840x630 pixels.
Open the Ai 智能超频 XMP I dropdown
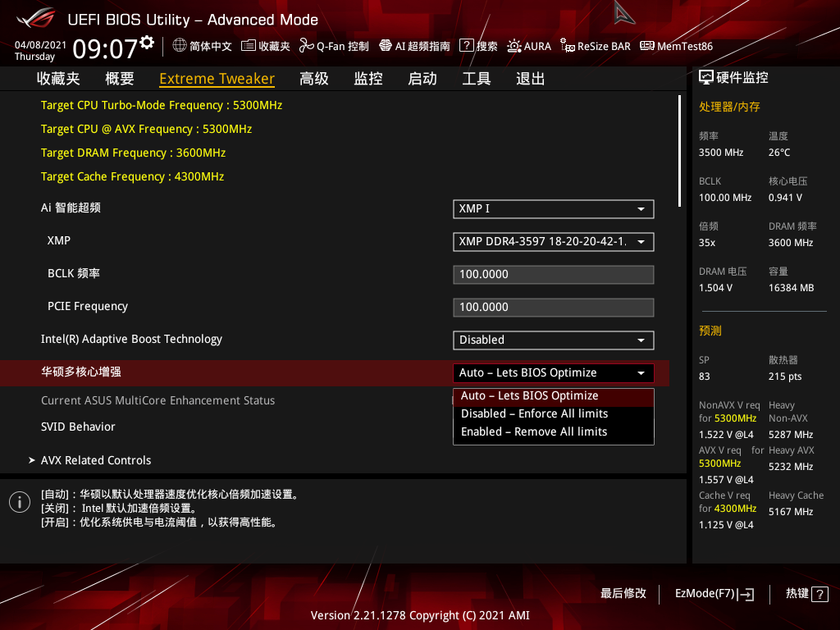click(553, 209)
